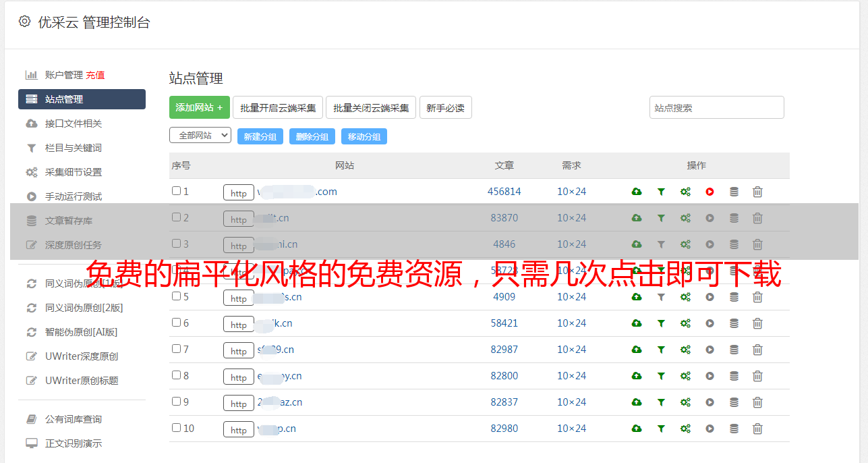Click database icon in row 10

coord(734,429)
